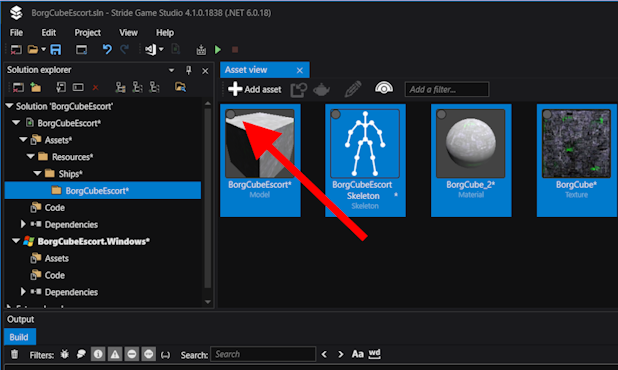Collapse the Resources* folder

[x=31, y=157]
